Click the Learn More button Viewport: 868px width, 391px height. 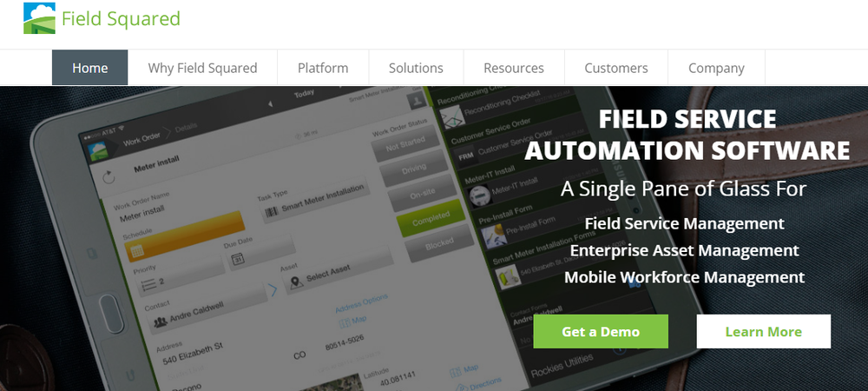tap(763, 331)
